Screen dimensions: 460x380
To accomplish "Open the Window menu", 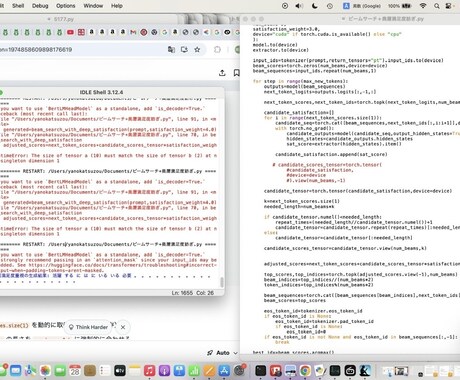I will click(93, 6).
